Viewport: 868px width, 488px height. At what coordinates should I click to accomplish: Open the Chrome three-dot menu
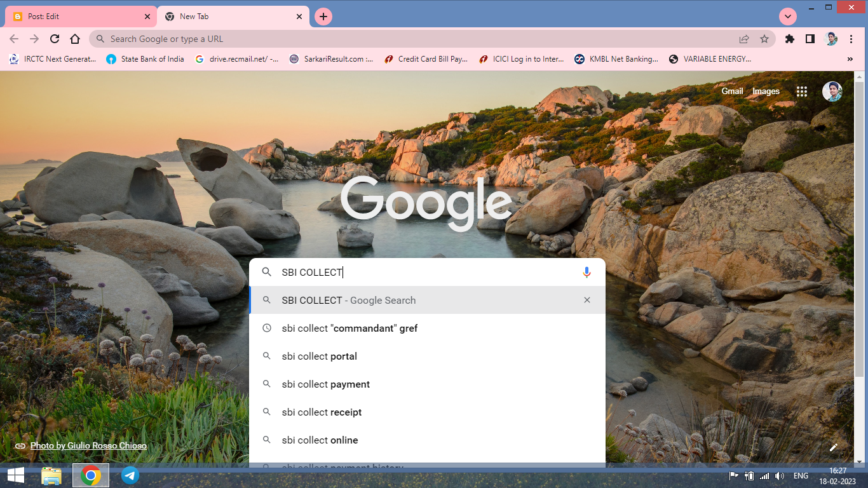pyautogui.click(x=851, y=39)
